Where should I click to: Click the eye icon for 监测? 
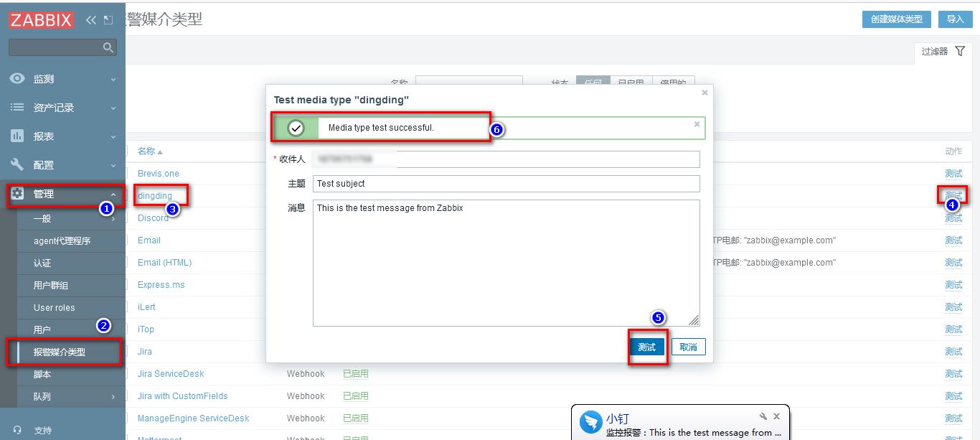point(17,78)
